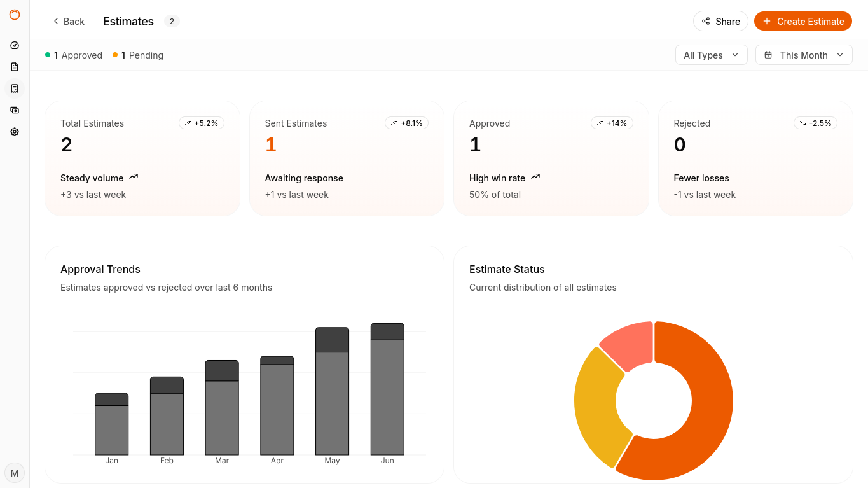
Task: Click the 1 Pending status indicator
Action: pos(138,55)
